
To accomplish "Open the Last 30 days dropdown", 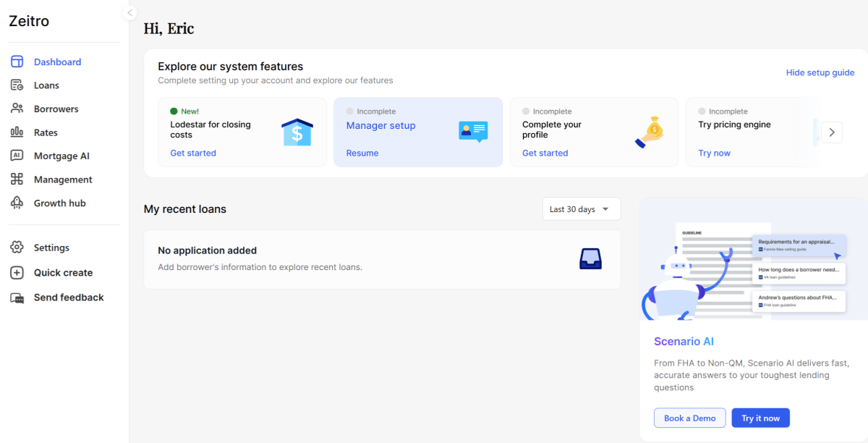I will pos(582,209).
